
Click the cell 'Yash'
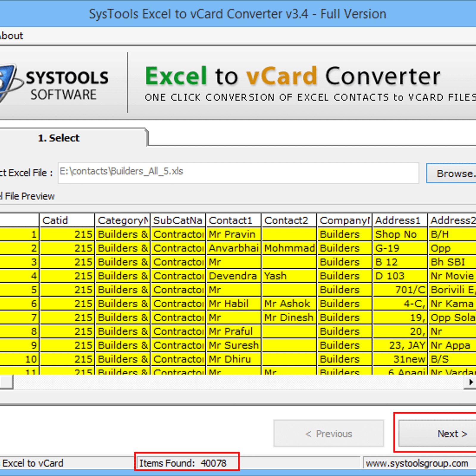coord(289,276)
